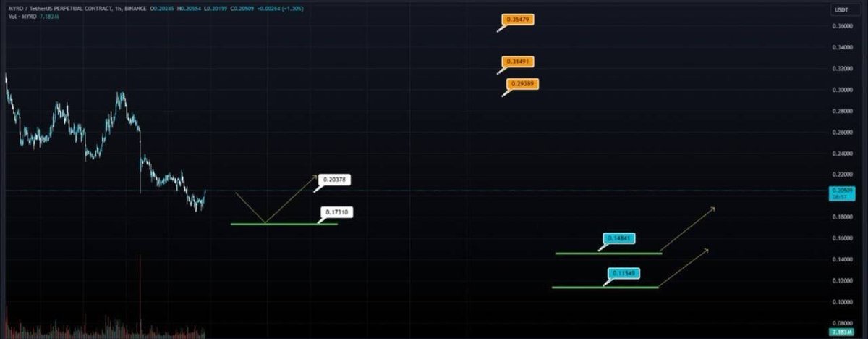This screenshot has width=868, height=339.
Task: Click 0.32000 on the price axis
Action: pos(843,69)
